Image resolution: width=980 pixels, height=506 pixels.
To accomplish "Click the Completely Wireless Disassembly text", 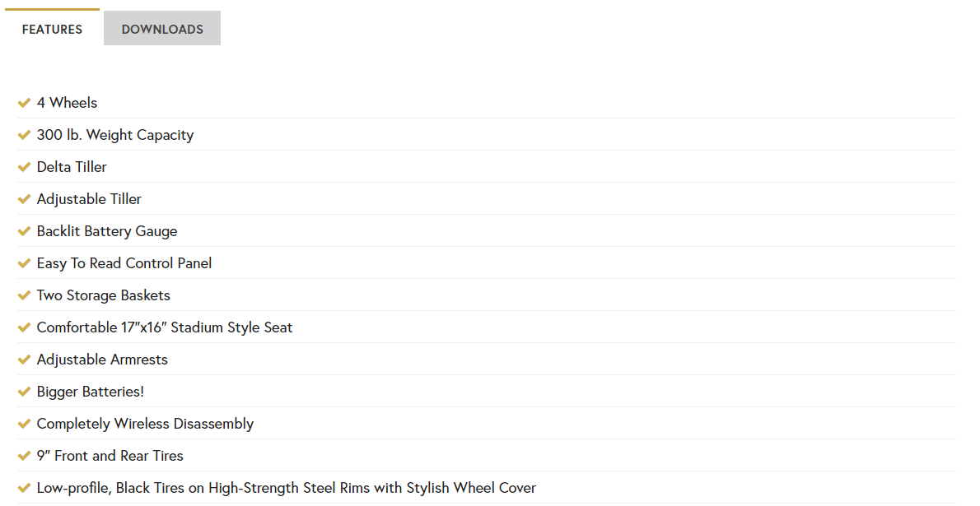I will [145, 424].
